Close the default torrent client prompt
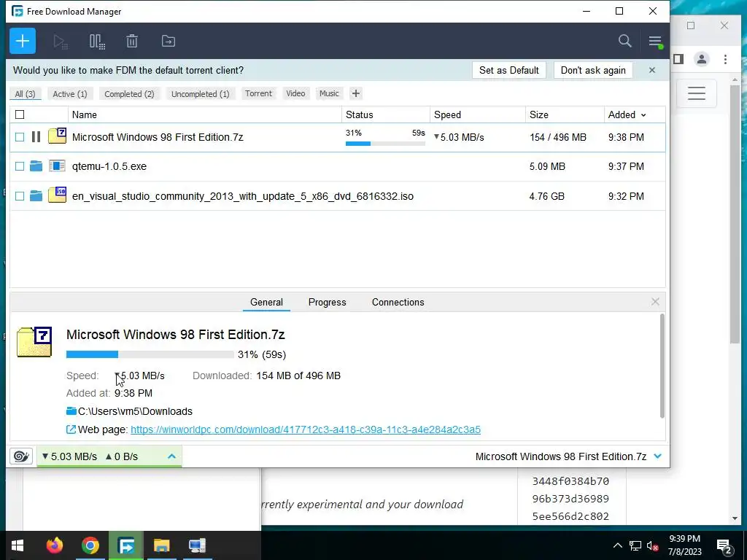 click(651, 71)
